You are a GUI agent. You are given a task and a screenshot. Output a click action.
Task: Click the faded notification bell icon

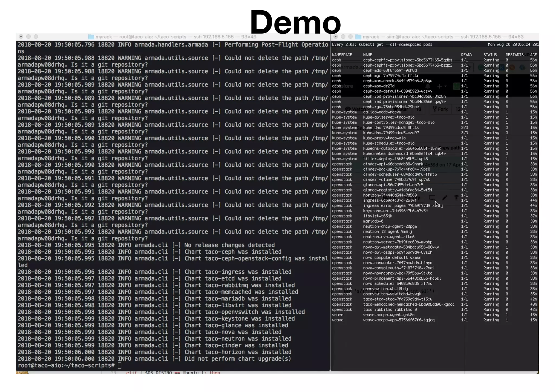428,86
